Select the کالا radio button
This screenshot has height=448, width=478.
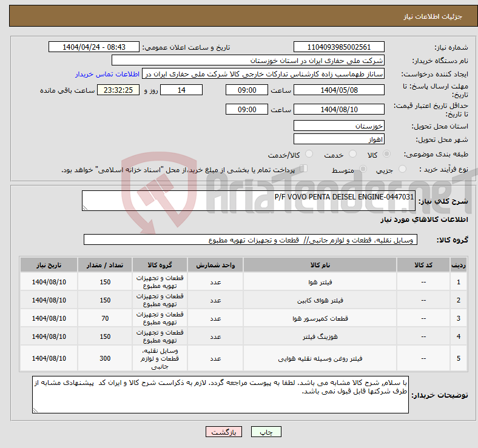(386, 154)
